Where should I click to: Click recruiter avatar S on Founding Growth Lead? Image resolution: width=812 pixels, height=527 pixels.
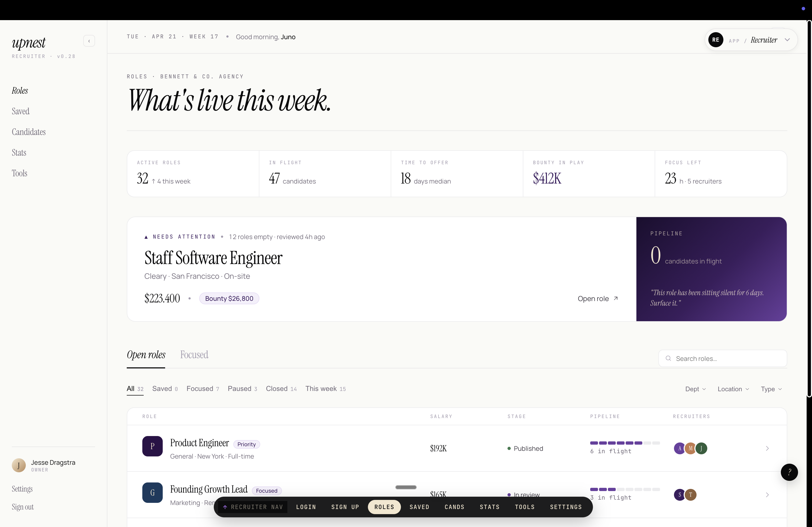(679, 495)
